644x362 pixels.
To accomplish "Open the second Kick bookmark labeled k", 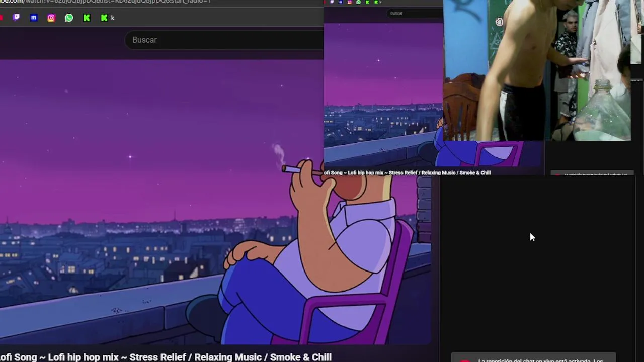I will click(x=107, y=18).
